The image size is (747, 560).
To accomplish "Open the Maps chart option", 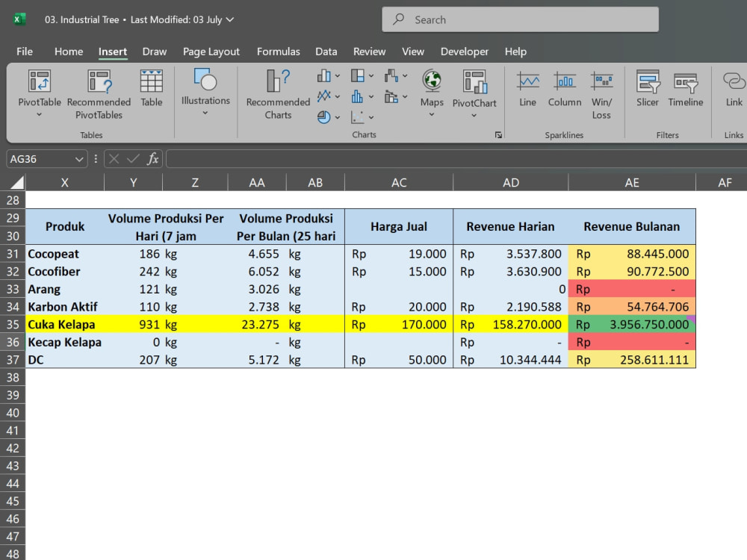I will 432,93.
